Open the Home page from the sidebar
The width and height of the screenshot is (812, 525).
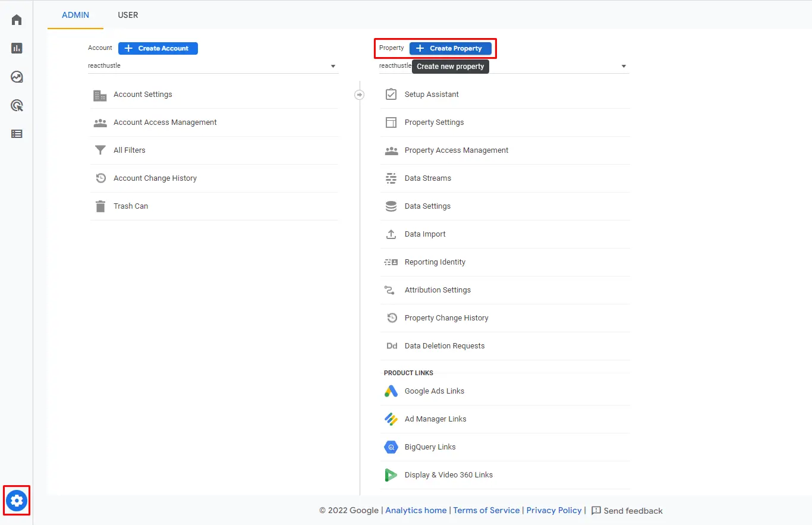[16, 20]
